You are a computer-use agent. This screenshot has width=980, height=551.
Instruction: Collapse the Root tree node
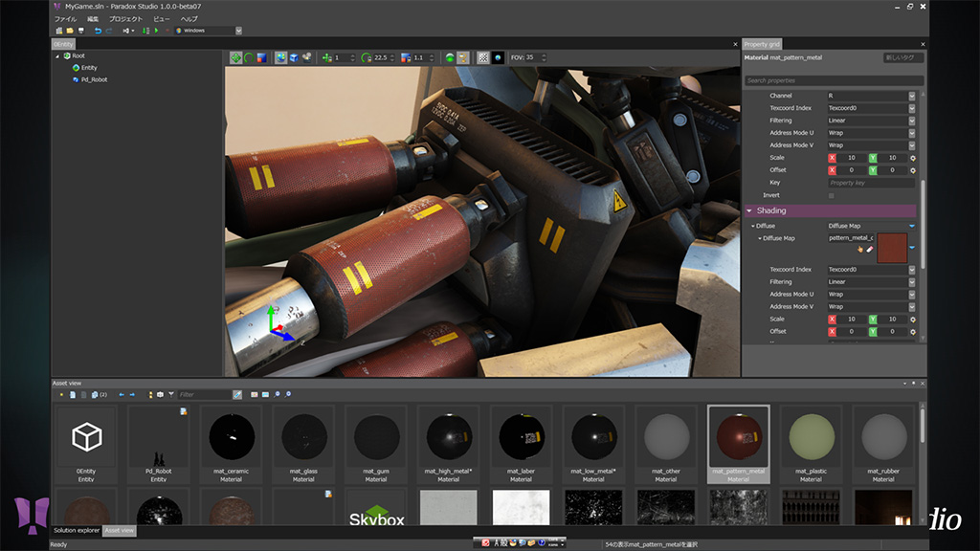point(58,55)
